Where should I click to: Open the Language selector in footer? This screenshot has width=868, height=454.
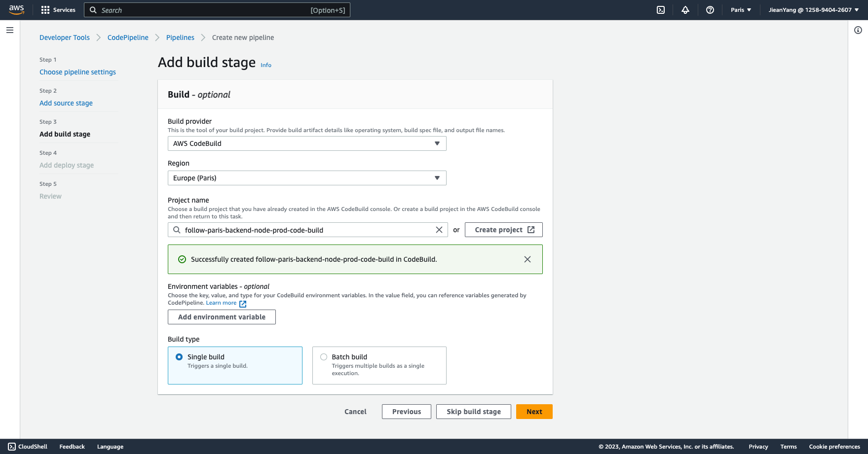tap(110, 447)
